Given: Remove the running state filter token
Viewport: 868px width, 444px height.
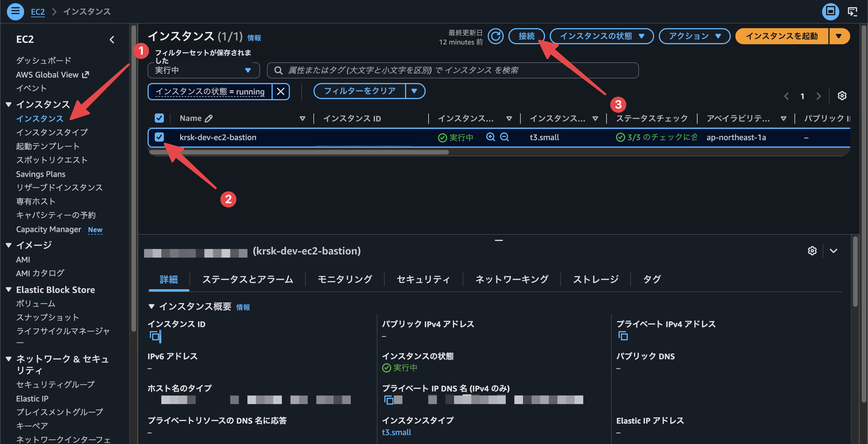Looking at the screenshot, I should click(x=281, y=91).
